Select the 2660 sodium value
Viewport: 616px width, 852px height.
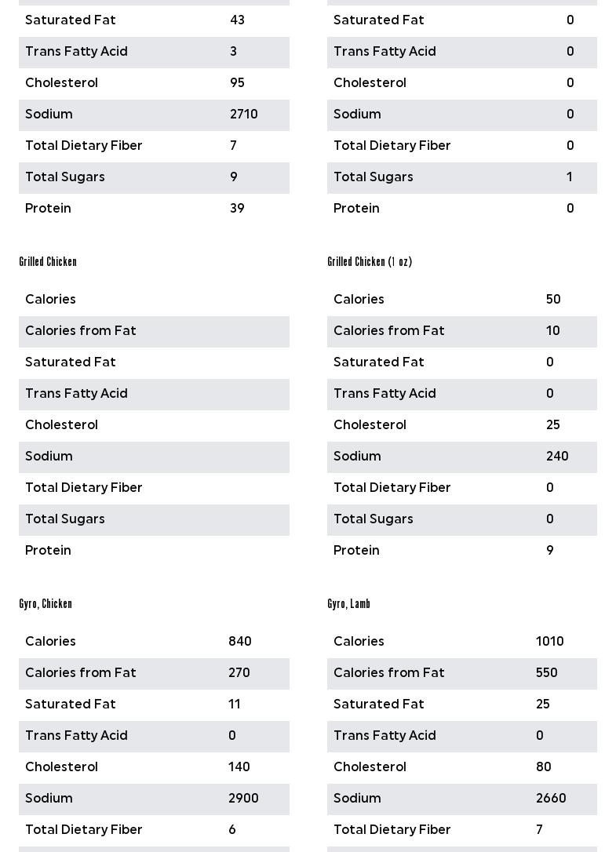pyautogui.click(x=551, y=799)
